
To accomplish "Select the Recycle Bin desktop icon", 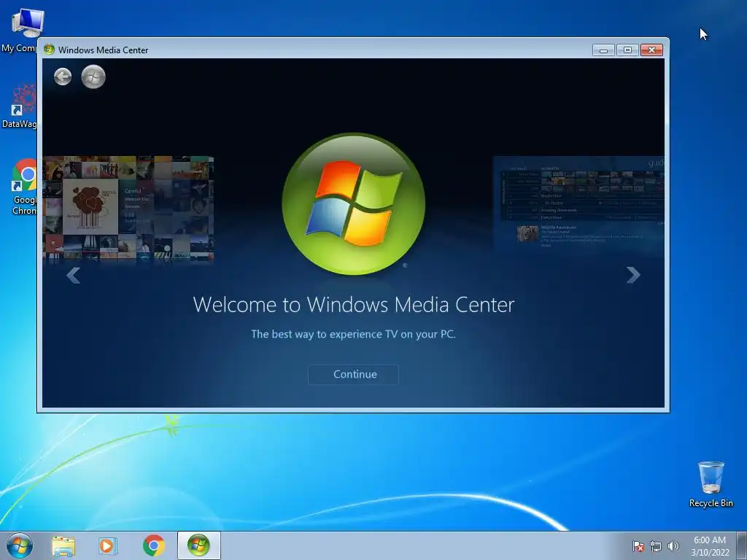I will pos(711,484).
